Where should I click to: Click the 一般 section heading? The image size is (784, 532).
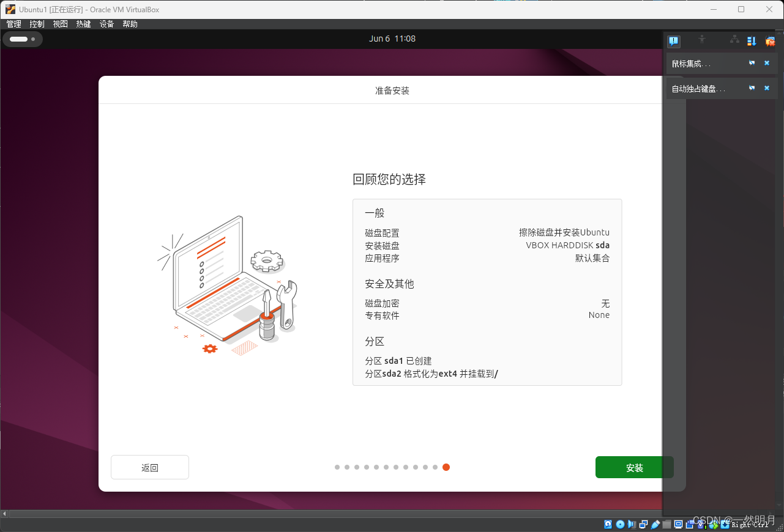tap(375, 213)
